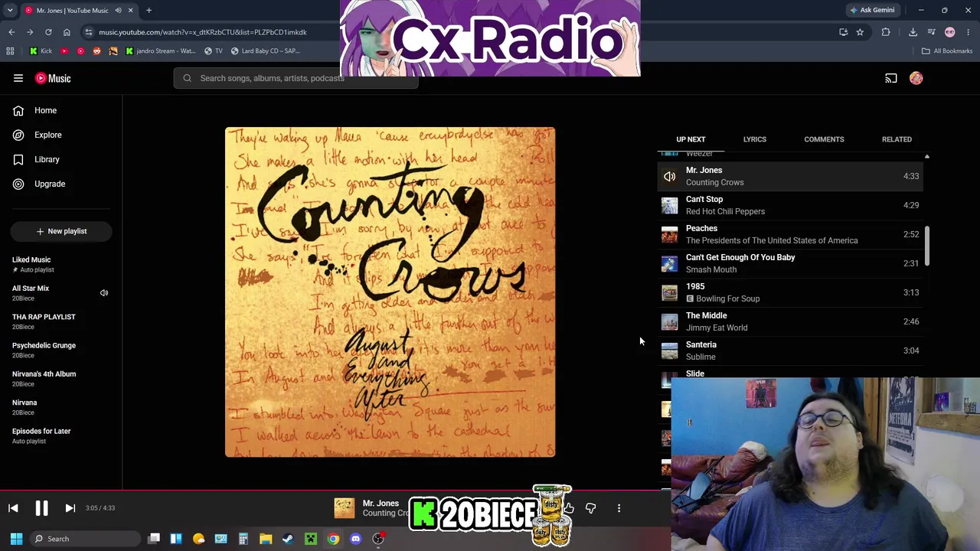Screen dimensions: 980x551
Task: Open the browser Downloads icon
Action: (913, 32)
